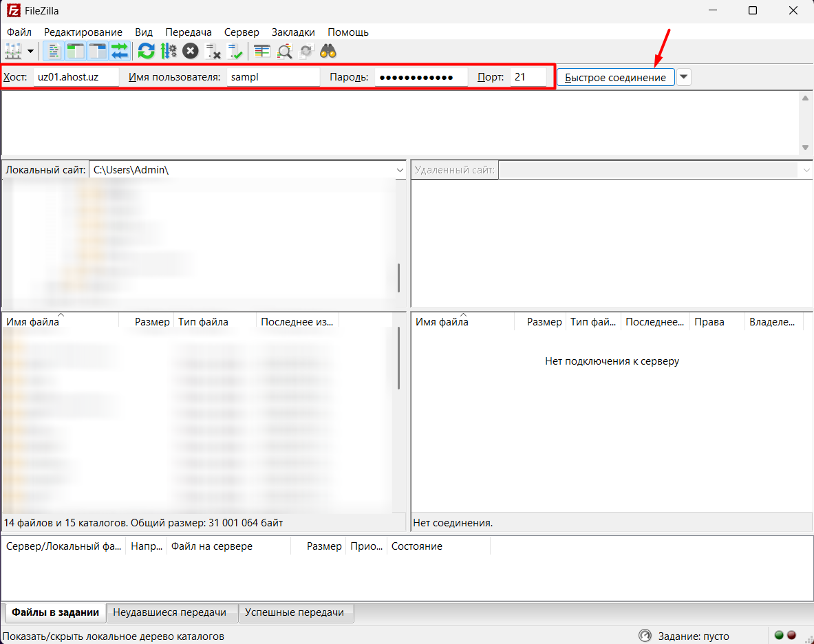
Task: Click queue column Сервер/Локальный фа...
Action: click(64, 546)
